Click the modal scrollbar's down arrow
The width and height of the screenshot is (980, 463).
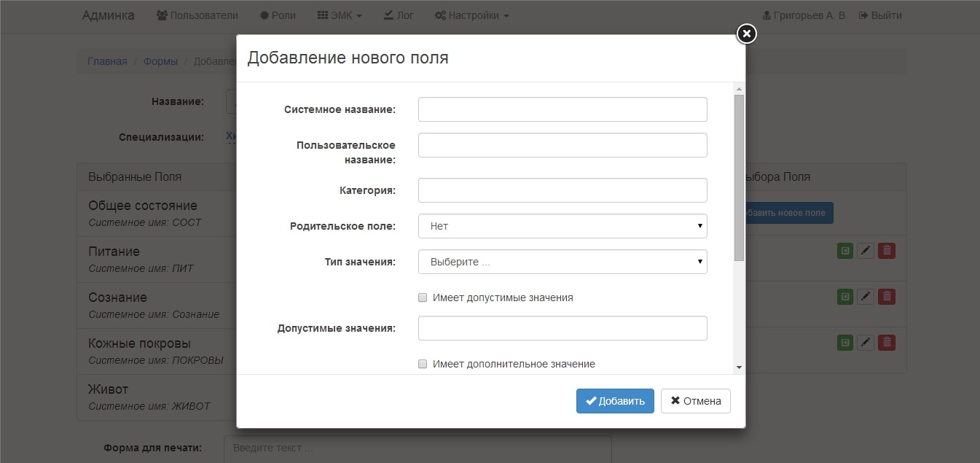pos(739,367)
